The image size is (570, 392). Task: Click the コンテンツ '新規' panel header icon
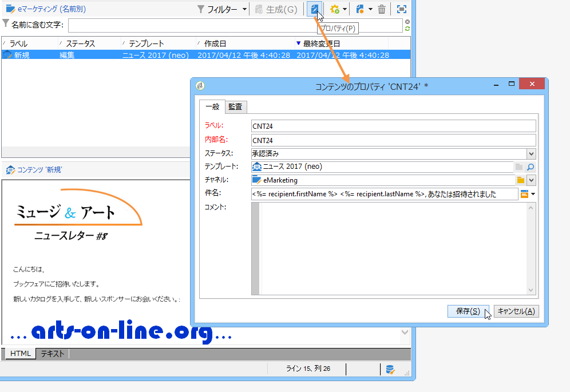(10, 170)
